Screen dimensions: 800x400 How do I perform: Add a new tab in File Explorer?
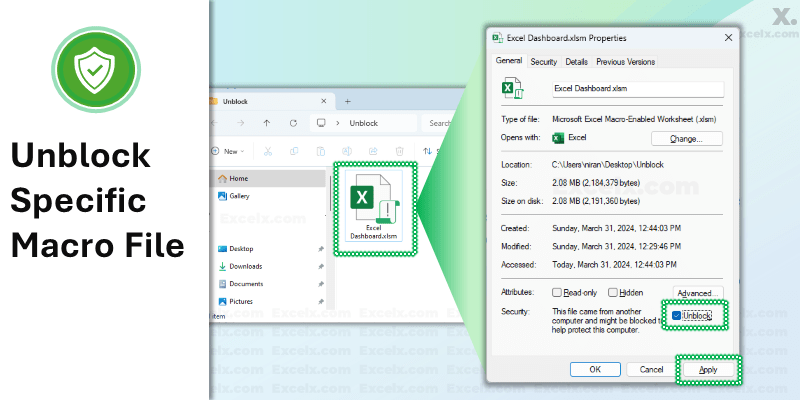pyautogui.click(x=347, y=101)
